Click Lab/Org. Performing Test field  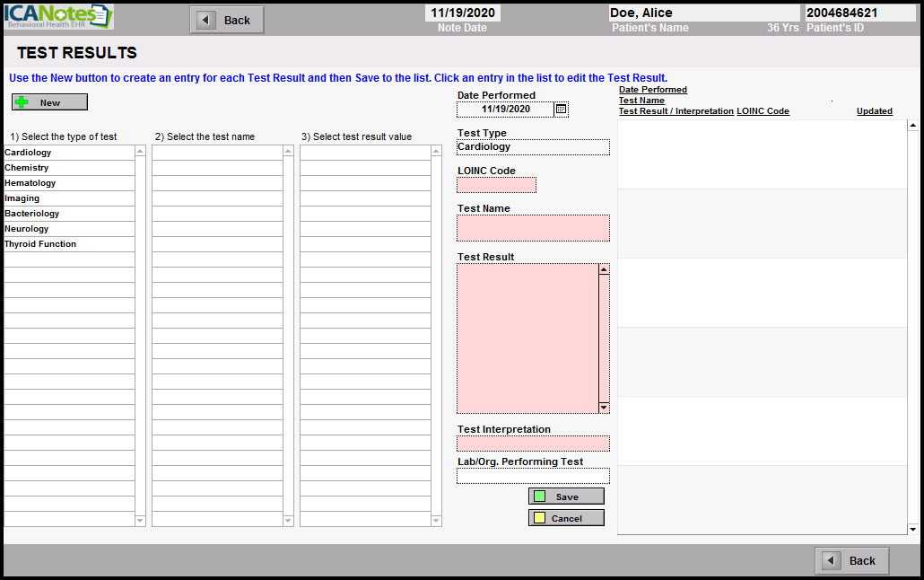pos(533,476)
